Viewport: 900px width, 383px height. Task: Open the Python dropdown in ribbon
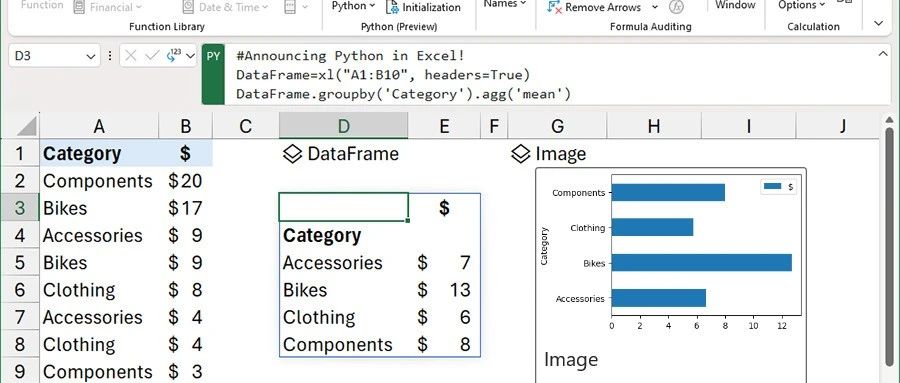[353, 6]
